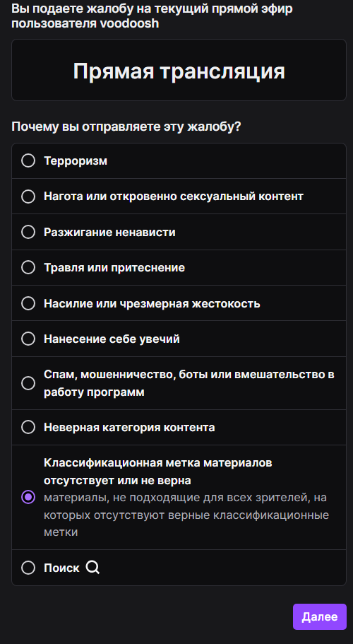Viewport: 353px width, 644px height.
Task: Pick the Травля или притеснение radio
Action: (x=28, y=267)
